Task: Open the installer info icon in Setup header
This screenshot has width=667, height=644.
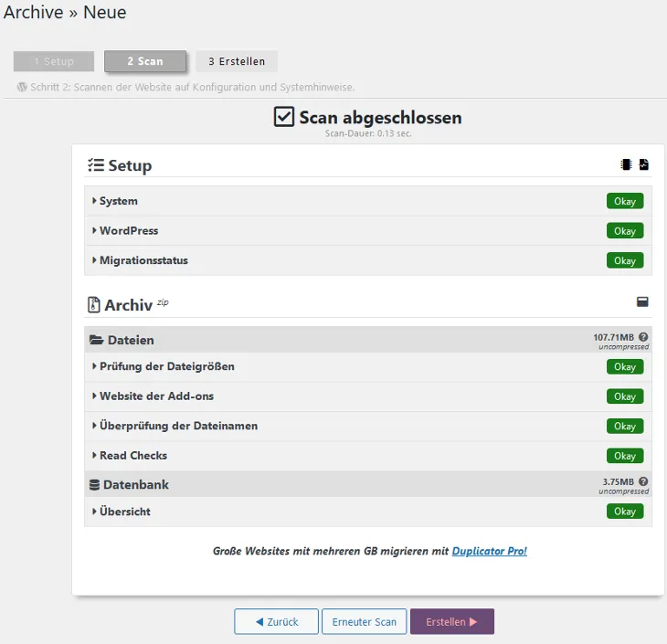Action: [x=626, y=164]
